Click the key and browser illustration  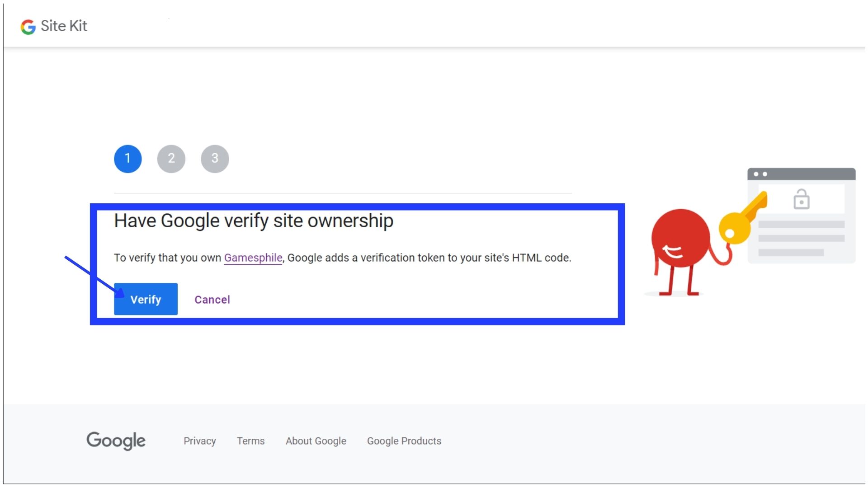tap(750, 232)
